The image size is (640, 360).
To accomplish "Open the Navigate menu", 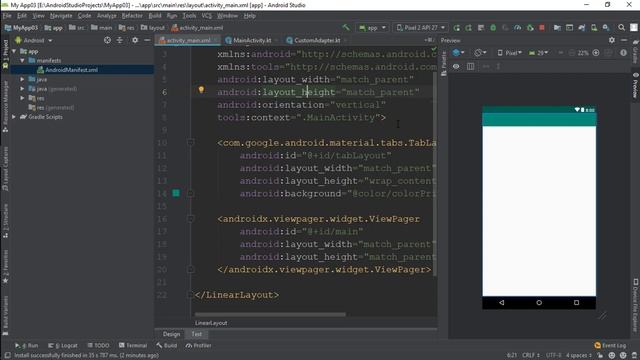I will tap(61, 16).
